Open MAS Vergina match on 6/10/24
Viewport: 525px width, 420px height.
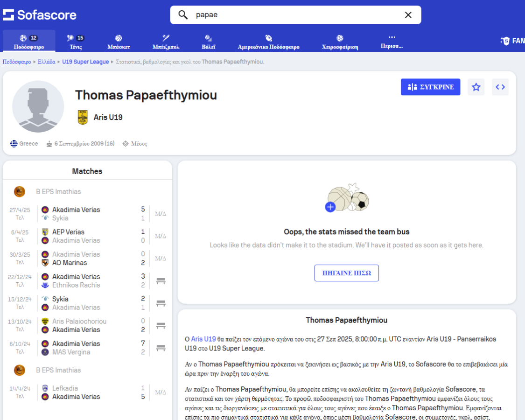pyautogui.click(x=87, y=348)
